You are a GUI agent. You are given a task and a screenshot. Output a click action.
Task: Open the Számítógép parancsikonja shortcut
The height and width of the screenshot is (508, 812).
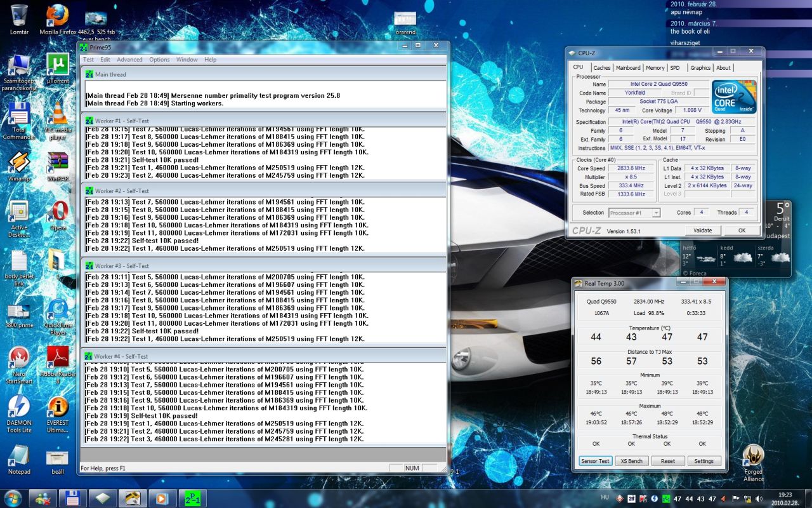pyautogui.click(x=19, y=71)
